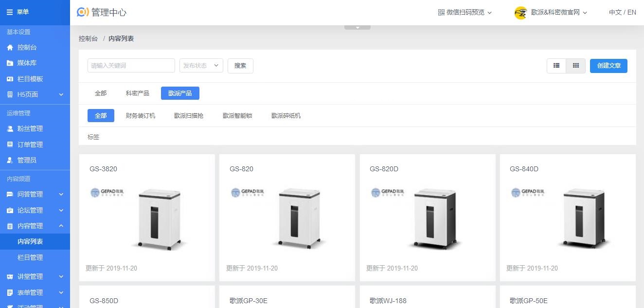Viewport: 644px width, 308px height.
Task: Click the card icon next to 栏目模板
Action: [10, 79]
